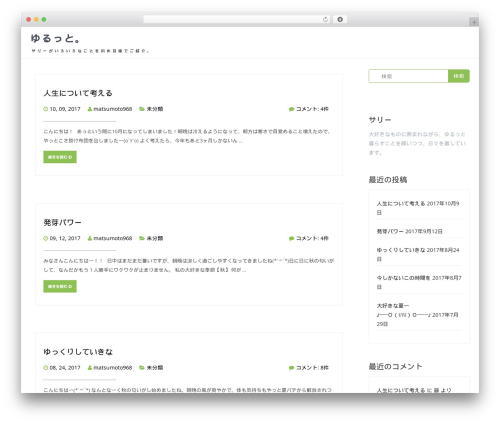Open category 未分類 in 人生について考える post
500x423 pixels.
click(x=155, y=109)
